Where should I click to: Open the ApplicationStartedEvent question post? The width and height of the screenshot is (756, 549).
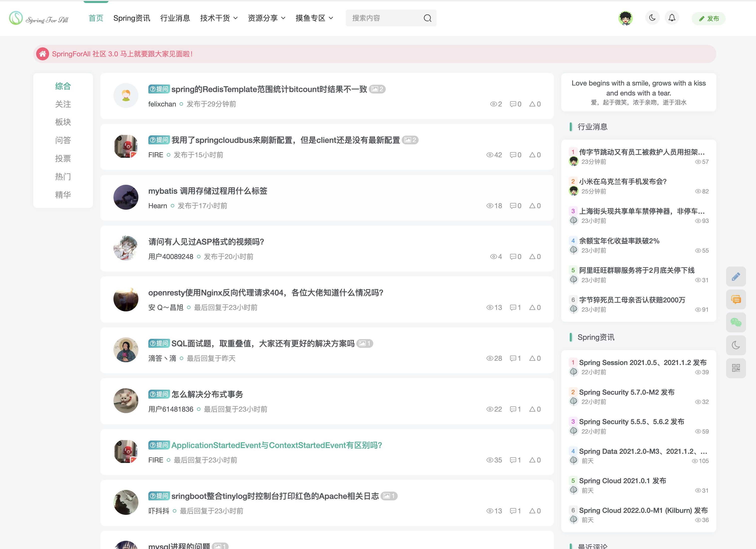(277, 445)
